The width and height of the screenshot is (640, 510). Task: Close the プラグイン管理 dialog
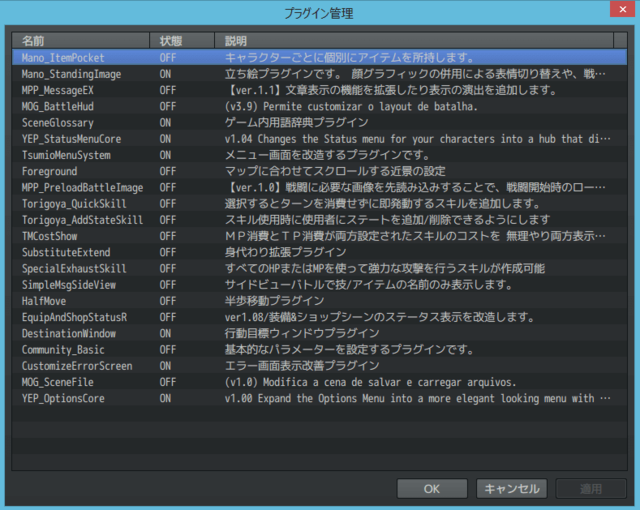[622, 9]
